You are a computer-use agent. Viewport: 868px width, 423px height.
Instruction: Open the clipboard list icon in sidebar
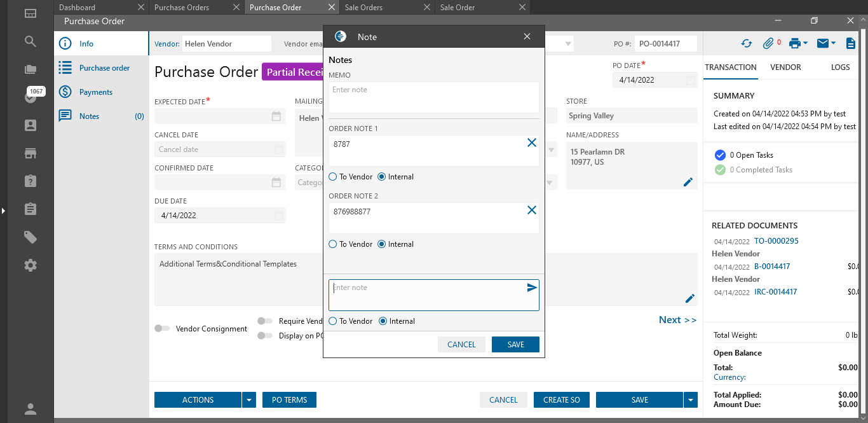point(31,209)
